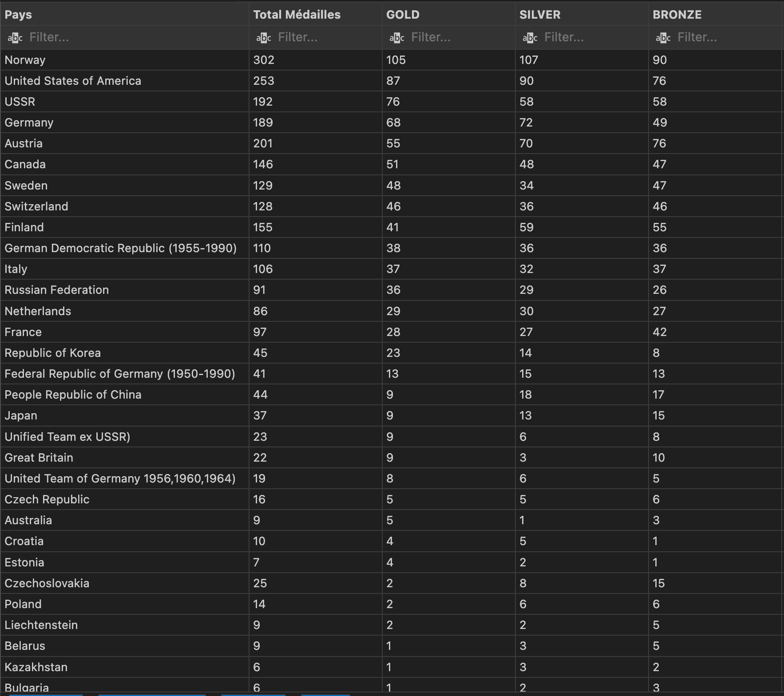
Task: Select the Sweden country cell
Action: click(124, 186)
